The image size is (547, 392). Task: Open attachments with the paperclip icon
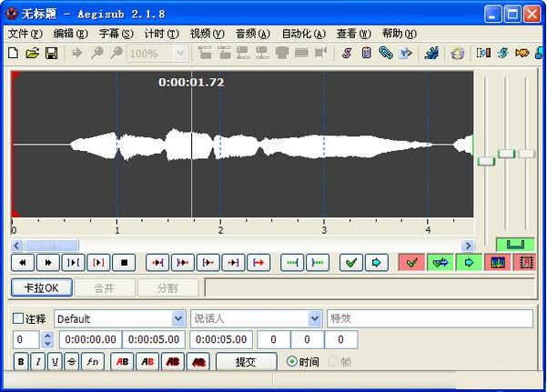[x=386, y=54]
